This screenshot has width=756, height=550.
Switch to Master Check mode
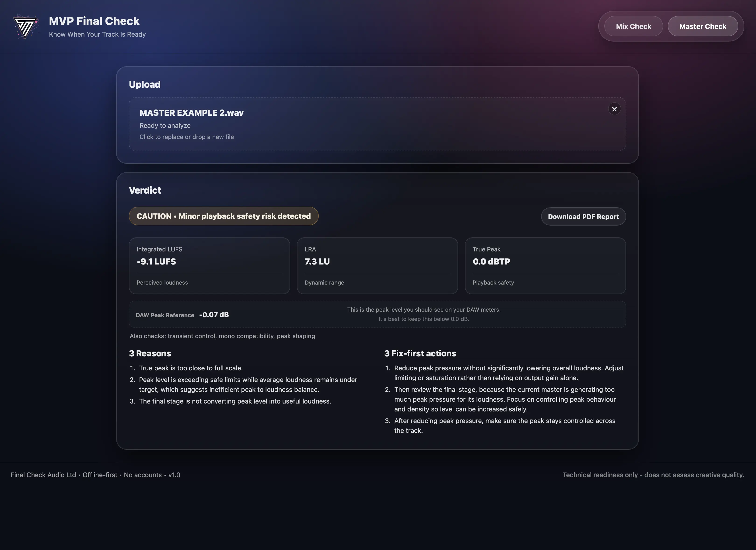702,26
